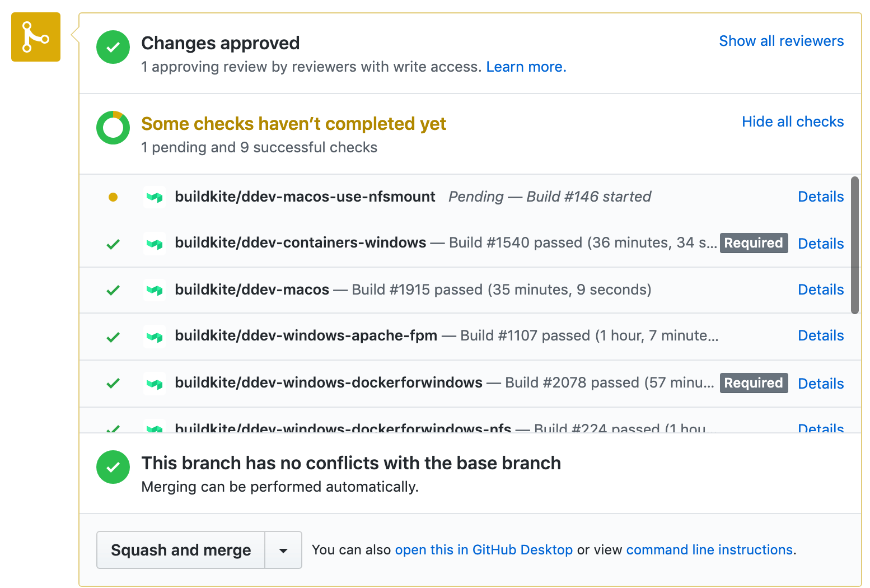The width and height of the screenshot is (870, 588).
Task: Click the Buildkite icon for ddev-windows-apache-fpm
Action: click(x=154, y=337)
